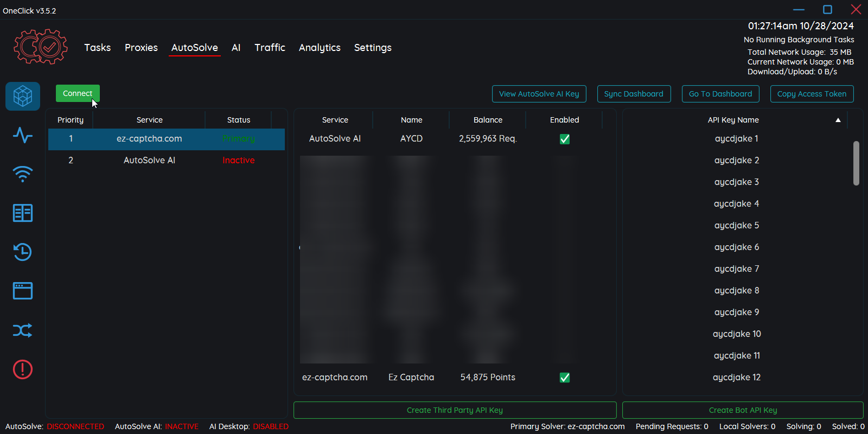Screen dimensions: 868x434
Task: Open the browser window sidebar icon
Action: 23,291
